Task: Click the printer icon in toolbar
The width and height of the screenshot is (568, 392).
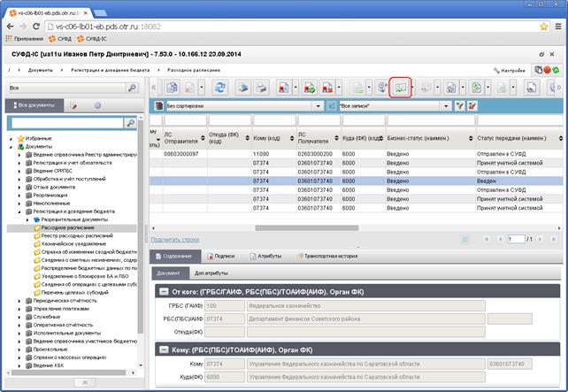Action: (261, 88)
